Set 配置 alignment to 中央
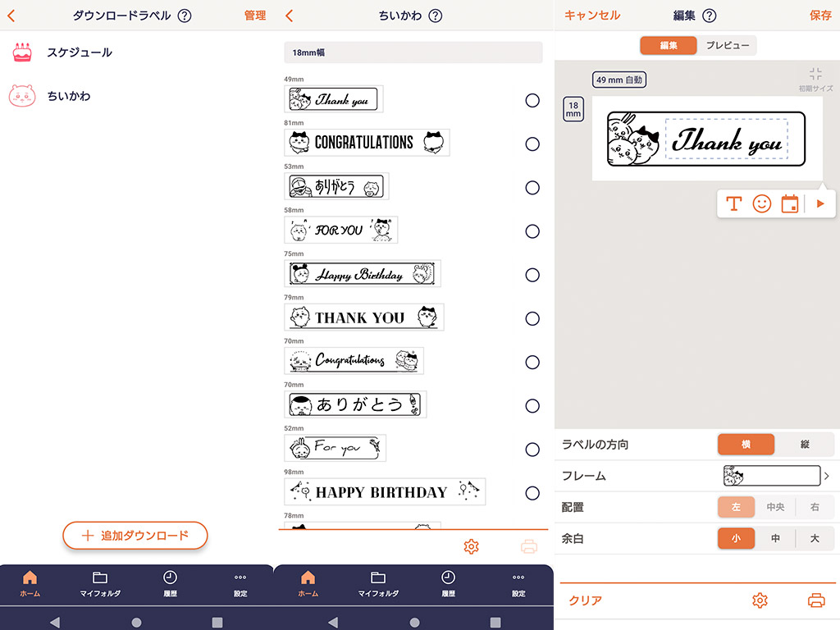Viewport: 840px width, 630px height. pos(775,507)
